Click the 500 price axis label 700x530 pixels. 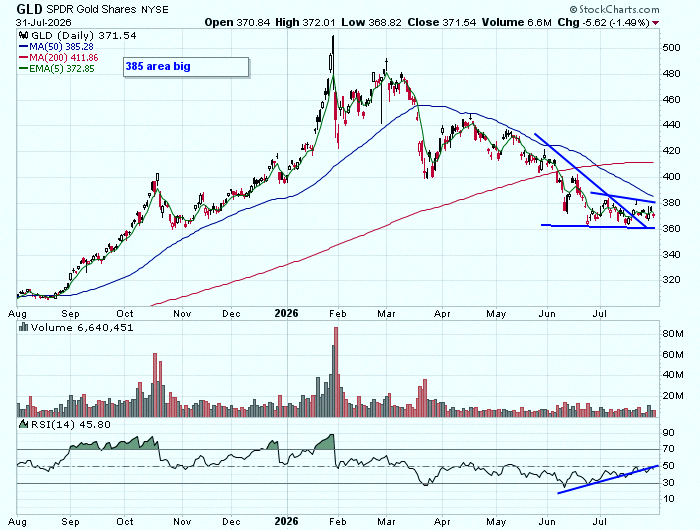(671, 48)
